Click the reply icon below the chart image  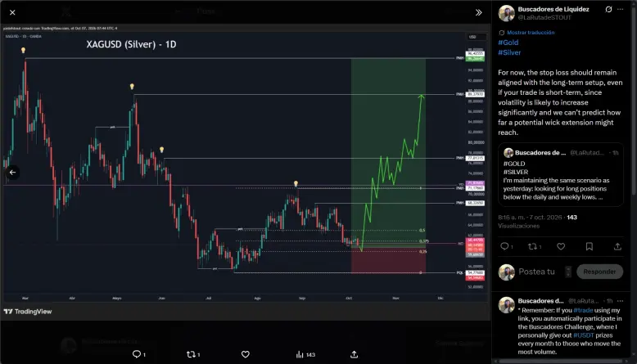pos(137,354)
